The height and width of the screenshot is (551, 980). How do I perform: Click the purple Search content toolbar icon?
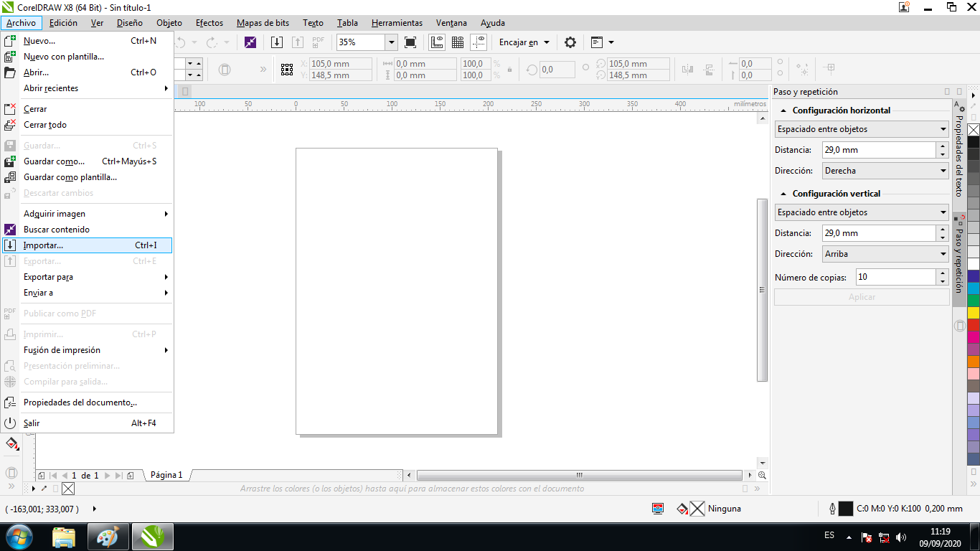coord(250,42)
